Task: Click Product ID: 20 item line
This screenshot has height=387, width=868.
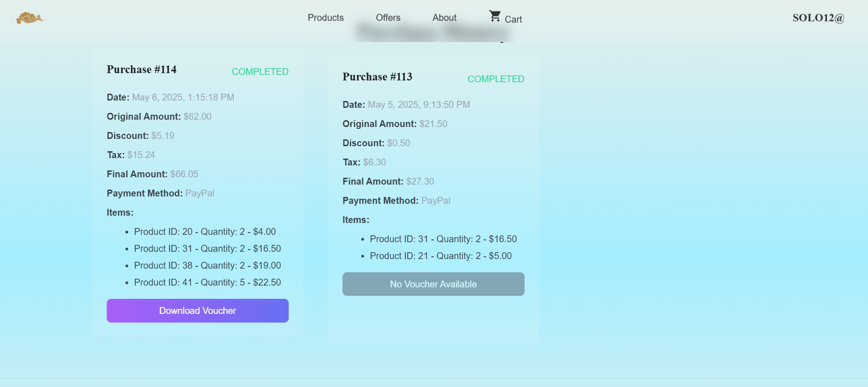Action: (205, 232)
